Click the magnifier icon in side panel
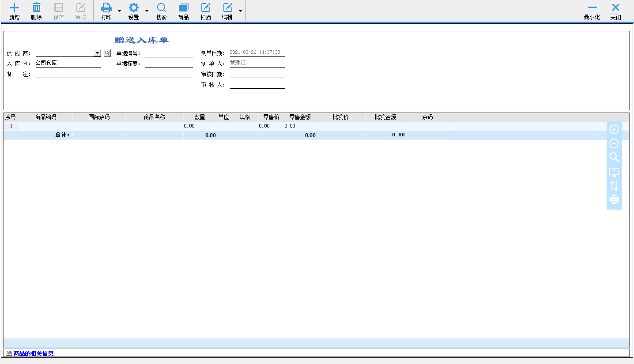Viewport: 634px width, 364px height. click(614, 157)
